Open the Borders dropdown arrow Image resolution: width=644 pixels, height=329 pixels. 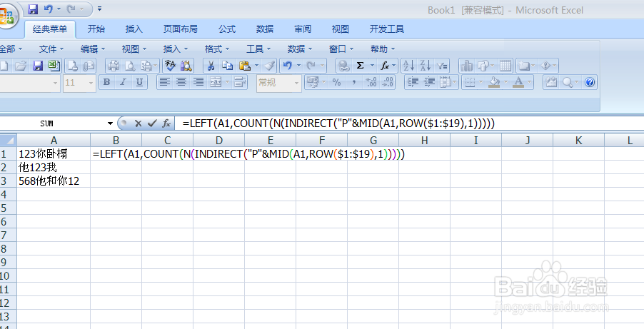click(x=482, y=83)
